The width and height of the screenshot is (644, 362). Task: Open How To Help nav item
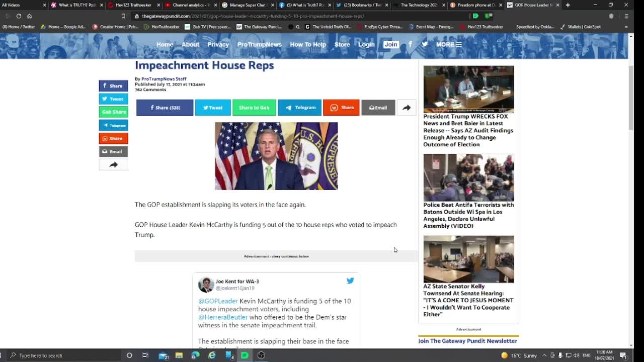(x=308, y=44)
